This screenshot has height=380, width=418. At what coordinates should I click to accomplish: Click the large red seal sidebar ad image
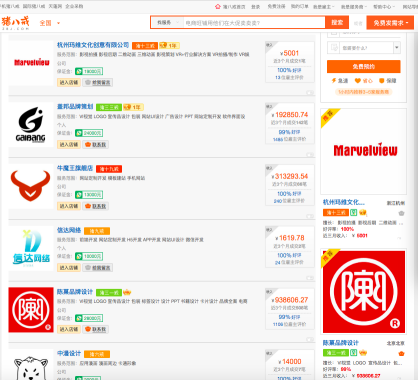tap(364, 292)
